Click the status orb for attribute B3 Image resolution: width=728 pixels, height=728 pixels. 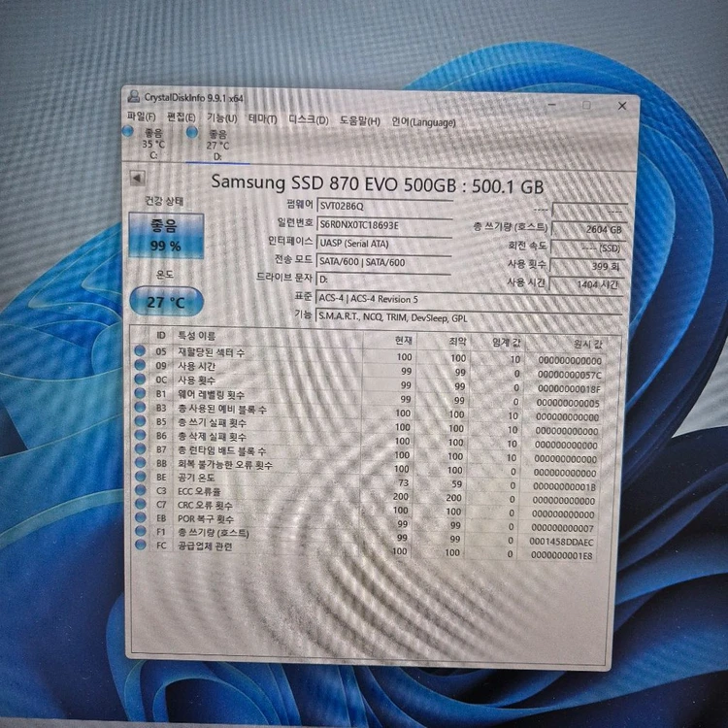140,407
